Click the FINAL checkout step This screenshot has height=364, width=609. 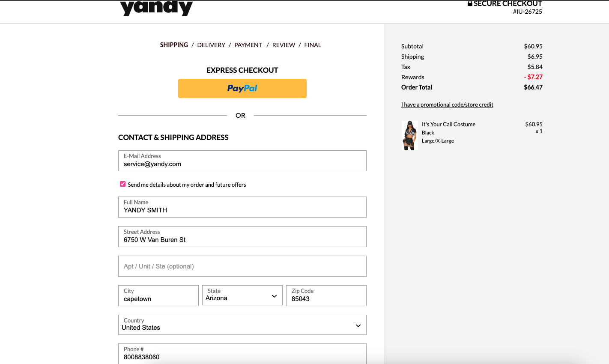(313, 45)
